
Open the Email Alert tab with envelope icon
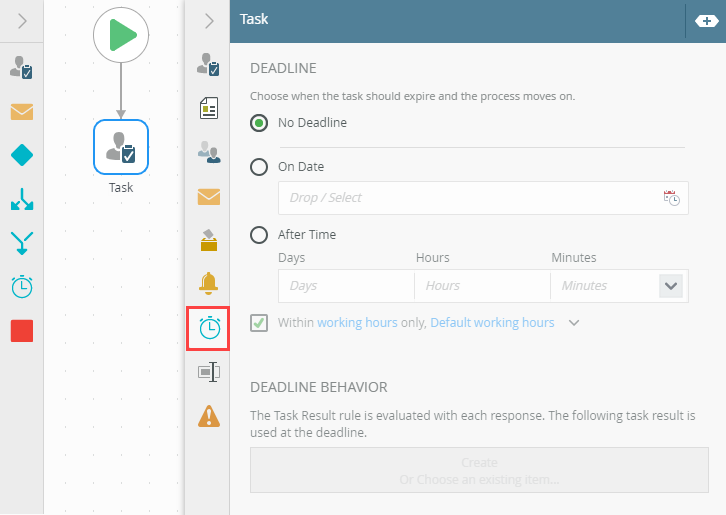209,196
